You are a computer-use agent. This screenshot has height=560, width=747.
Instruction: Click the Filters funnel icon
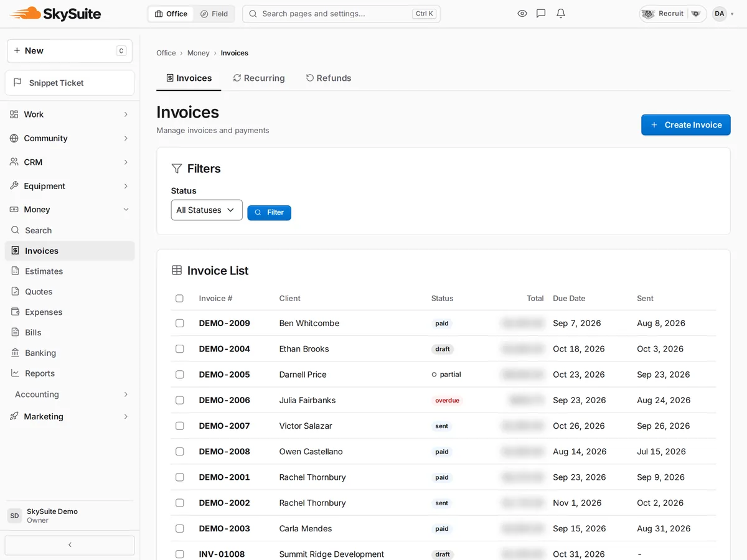coord(177,169)
